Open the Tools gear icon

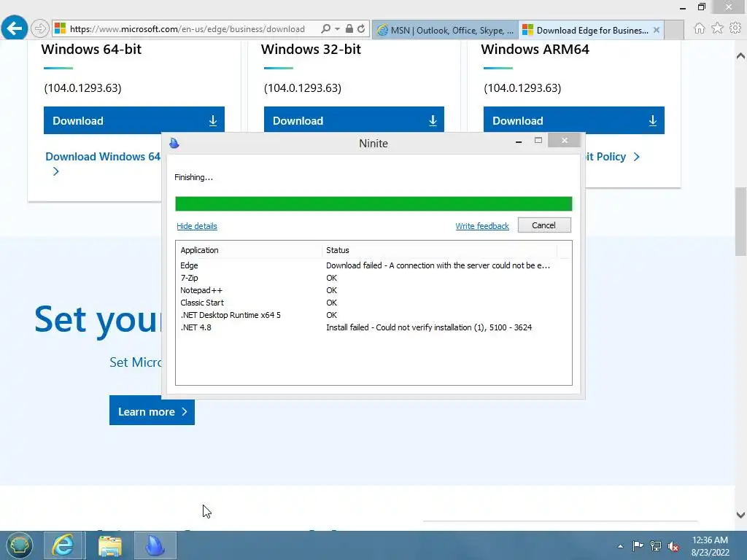(x=735, y=28)
